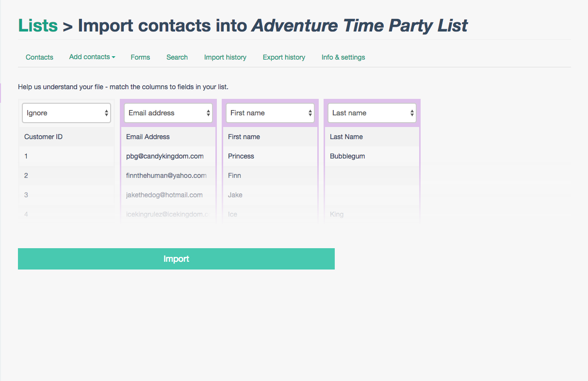Switch to the Contacts tab
The height and width of the screenshot is (381, 588).
(39, 57)
